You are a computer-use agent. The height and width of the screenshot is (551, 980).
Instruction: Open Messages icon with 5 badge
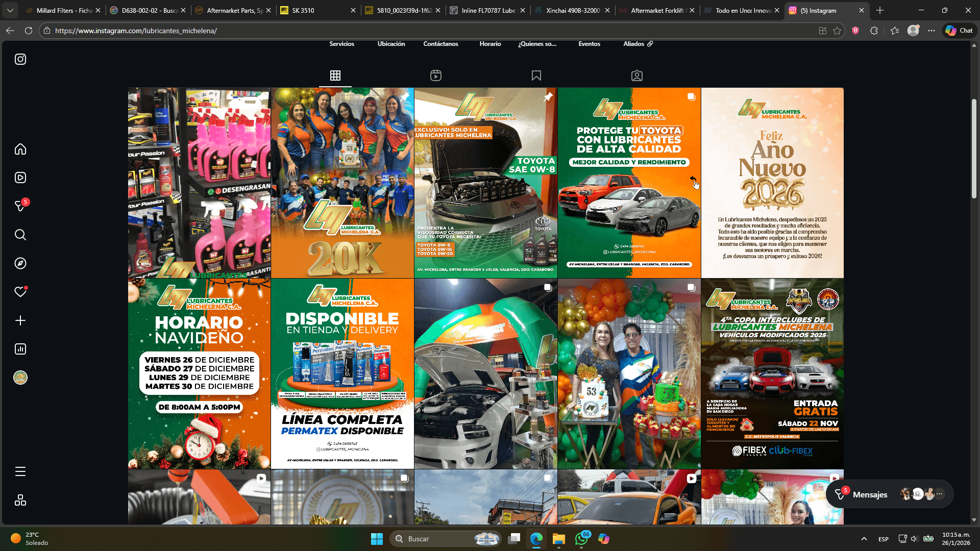coord(20,206)
